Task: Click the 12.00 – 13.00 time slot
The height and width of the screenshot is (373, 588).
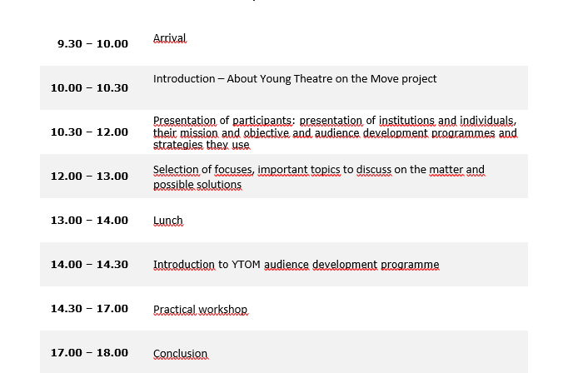Action: click(89, 177)
